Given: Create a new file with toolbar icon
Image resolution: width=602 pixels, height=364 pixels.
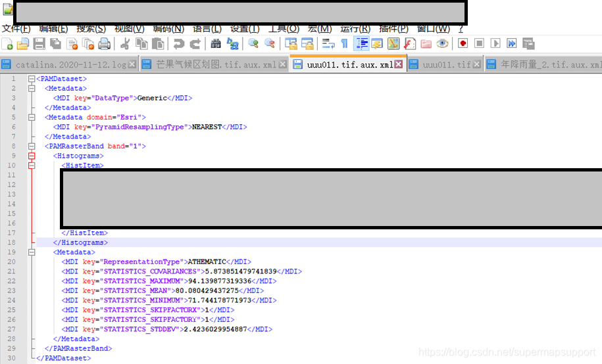Looking at the screenshot, I should tap(7, 44).
